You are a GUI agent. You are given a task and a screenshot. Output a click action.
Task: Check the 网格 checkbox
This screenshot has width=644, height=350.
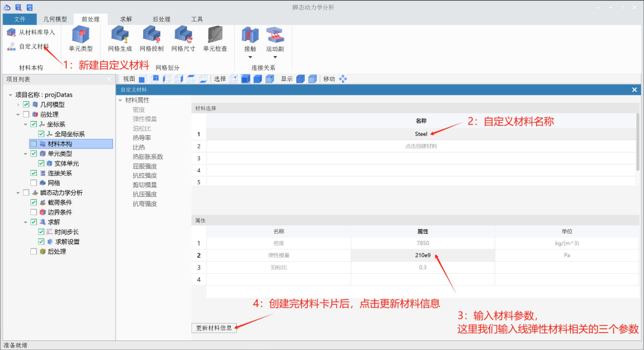coord(33,183)
